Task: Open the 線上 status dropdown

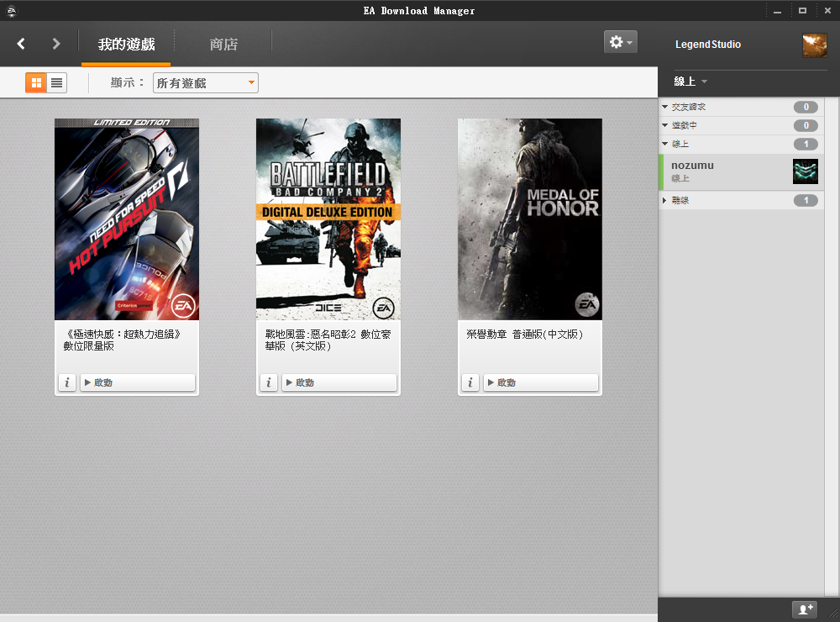Action: pos(690,82)
